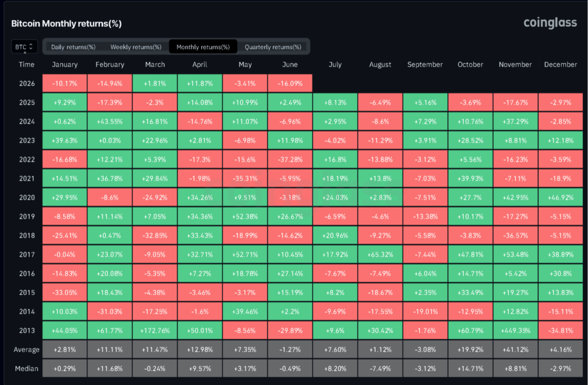Select the 2019 row label
Viewport: 588px width, 385px height.
tap(27, 216)
